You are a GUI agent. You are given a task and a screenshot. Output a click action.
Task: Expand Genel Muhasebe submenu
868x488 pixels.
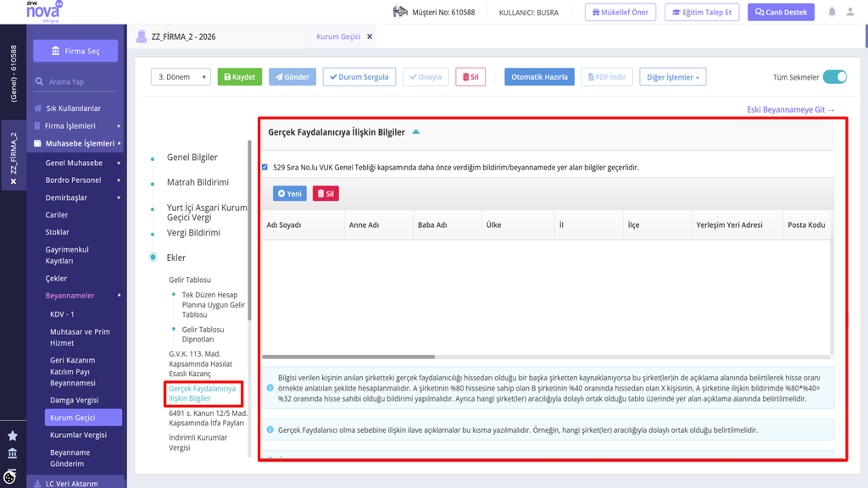pyautogui.click(x=119, y=164)
